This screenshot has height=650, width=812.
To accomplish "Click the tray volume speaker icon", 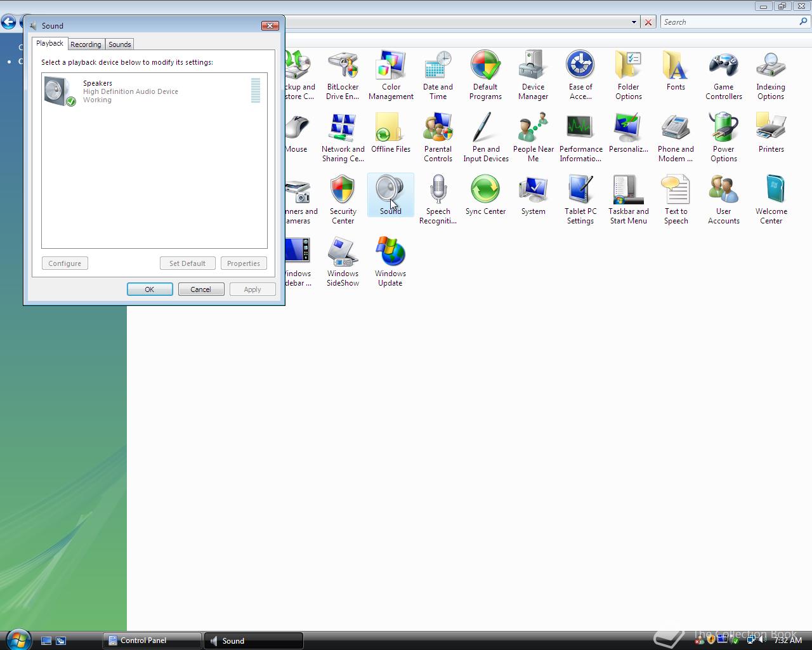I will [762, 640].
